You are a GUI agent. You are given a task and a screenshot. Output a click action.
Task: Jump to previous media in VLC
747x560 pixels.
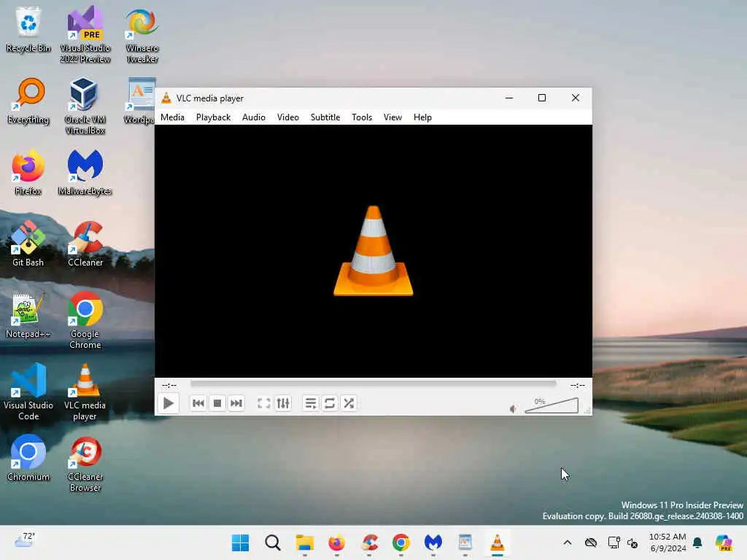click(198, 403)
